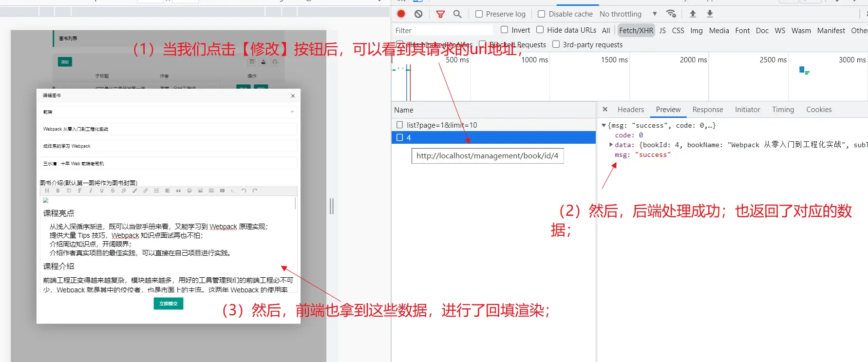Check the Blocked Requests checkbox

click(482, 44)
